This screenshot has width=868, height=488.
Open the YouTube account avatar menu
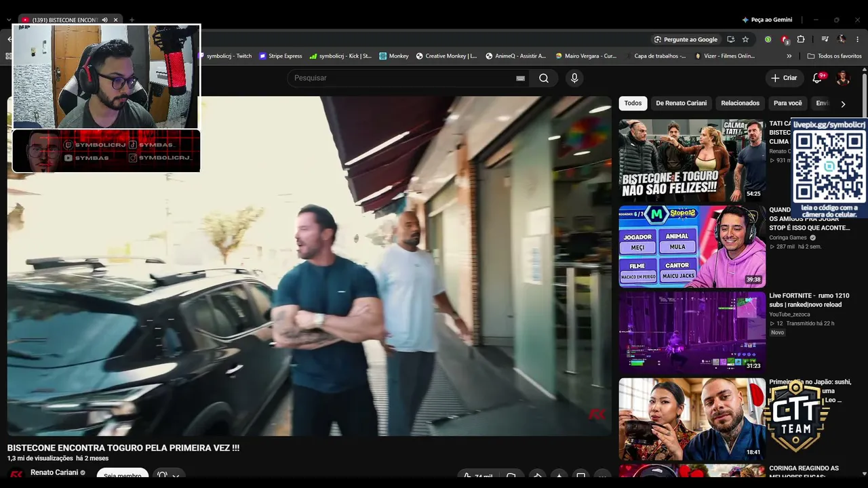click(843, 78)
